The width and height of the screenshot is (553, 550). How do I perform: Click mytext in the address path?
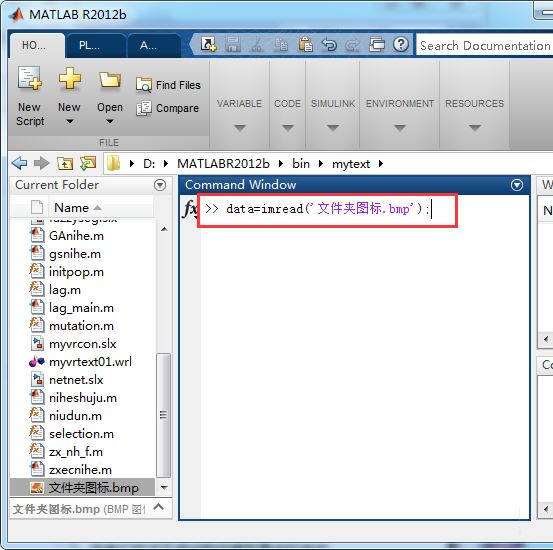point(351,164)
